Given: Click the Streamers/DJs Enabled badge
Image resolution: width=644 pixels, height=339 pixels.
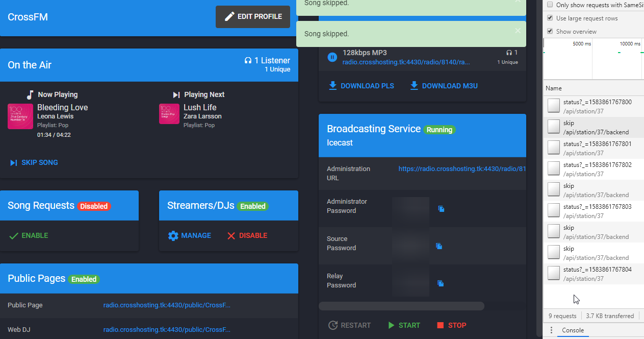Looking at the screenshot, I should [253, 206].
